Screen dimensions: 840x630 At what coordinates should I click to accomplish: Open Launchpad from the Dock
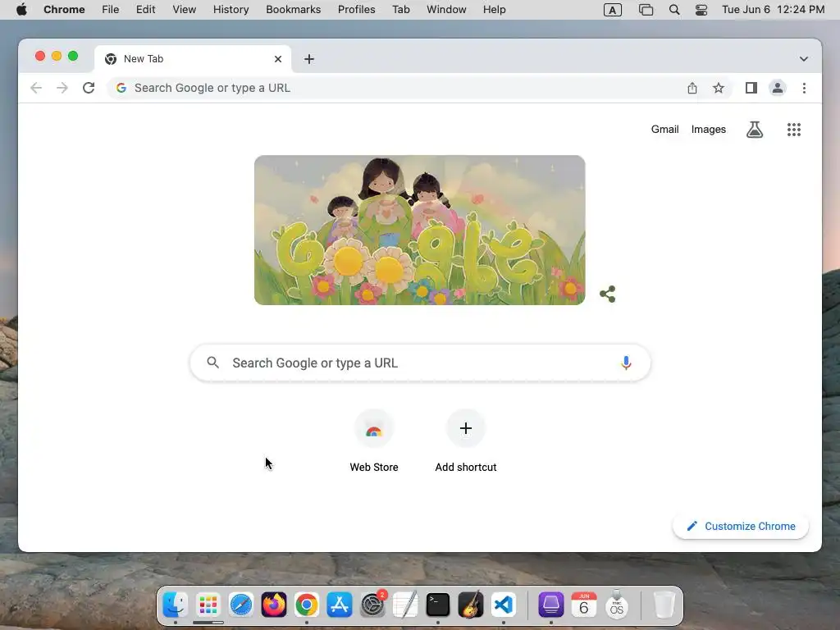208,605
